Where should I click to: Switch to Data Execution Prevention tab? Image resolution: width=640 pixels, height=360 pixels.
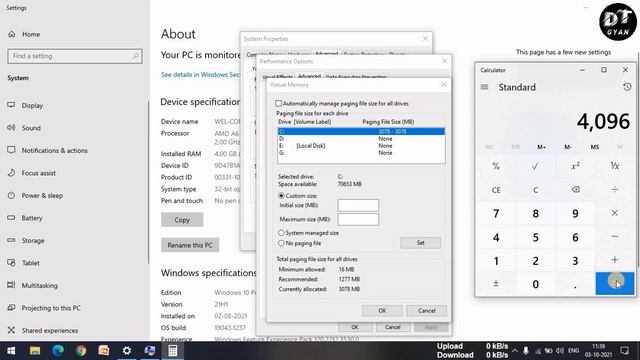pos(356,77)
